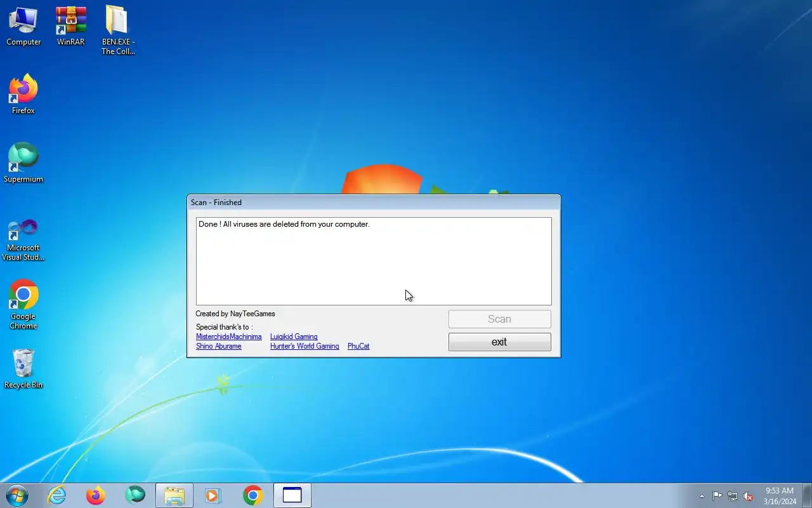812x508 pixels.
Task: Click the Scan app taskbar button
Action: 292,495
